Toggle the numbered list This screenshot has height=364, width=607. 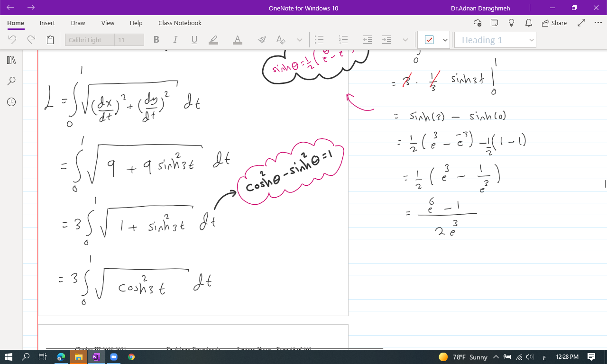[x=344, y=40]
